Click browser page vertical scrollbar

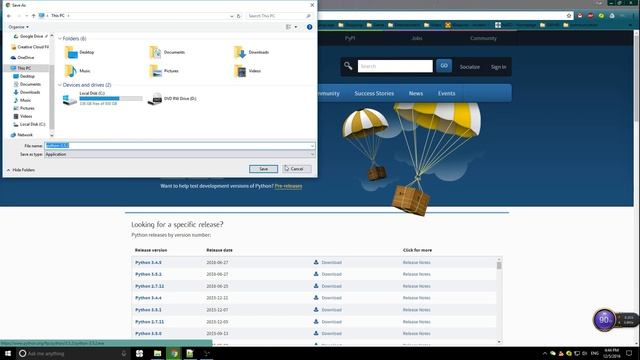637,78
